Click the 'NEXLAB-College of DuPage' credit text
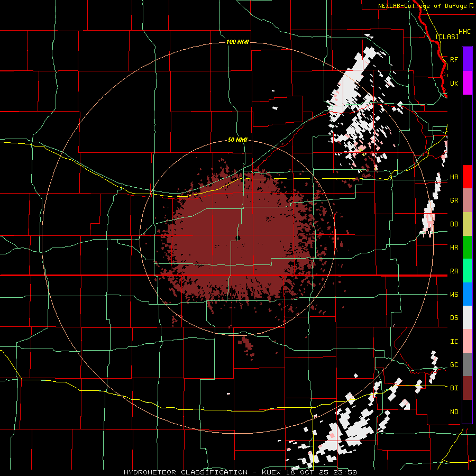Screen dimensions: 476x476 (x=422, y=6)
